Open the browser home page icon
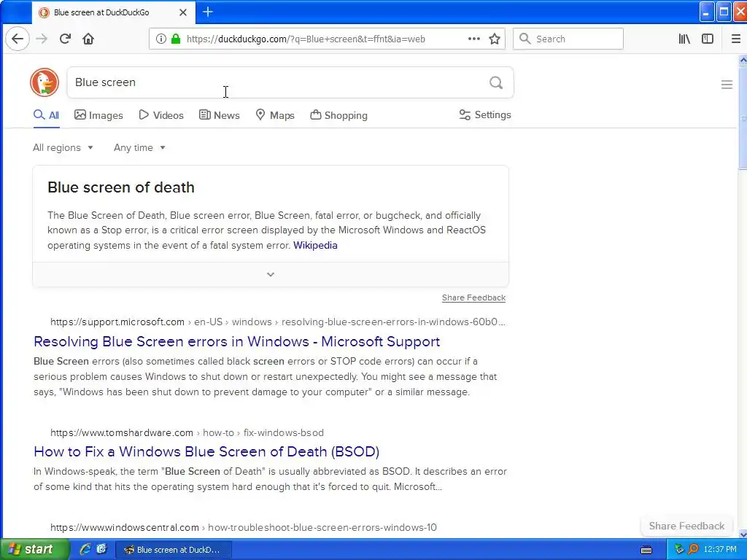The width and height of the screenshot is (747, 560). click(x=88, y=39)
